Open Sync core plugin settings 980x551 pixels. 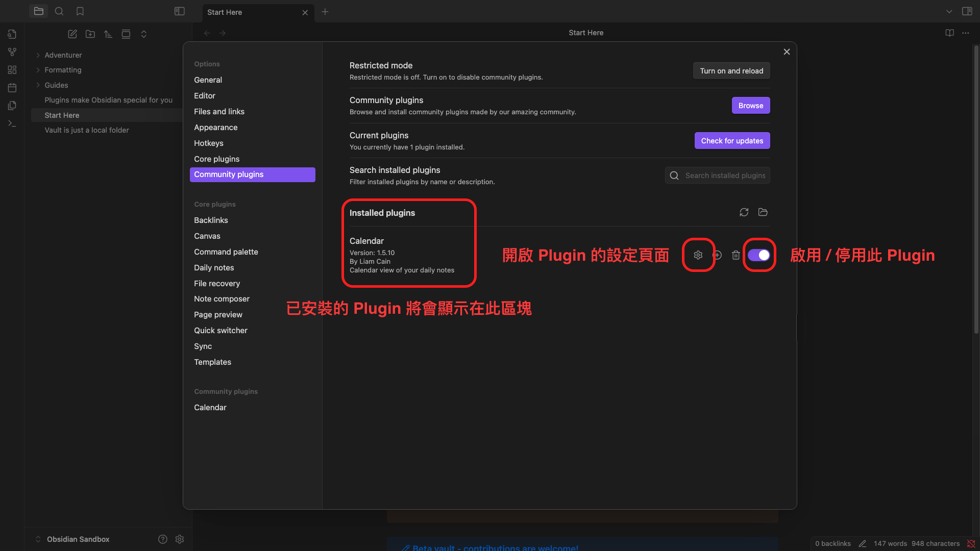[253, 346]
